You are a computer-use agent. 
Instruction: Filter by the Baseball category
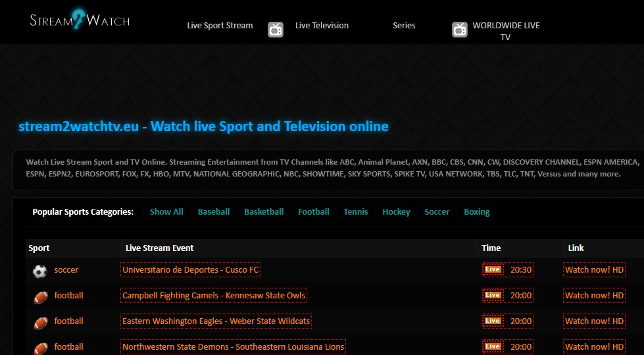pos(214,212)
